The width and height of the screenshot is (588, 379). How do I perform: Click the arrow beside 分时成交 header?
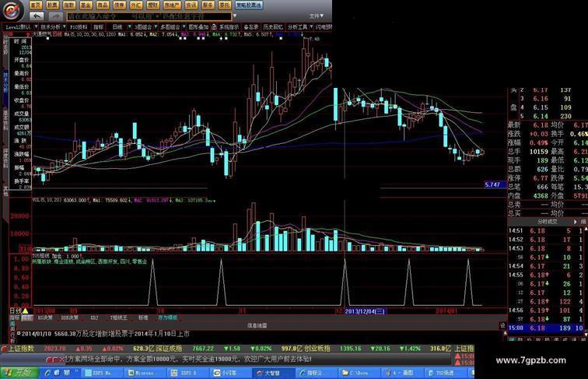pos(576,222)
